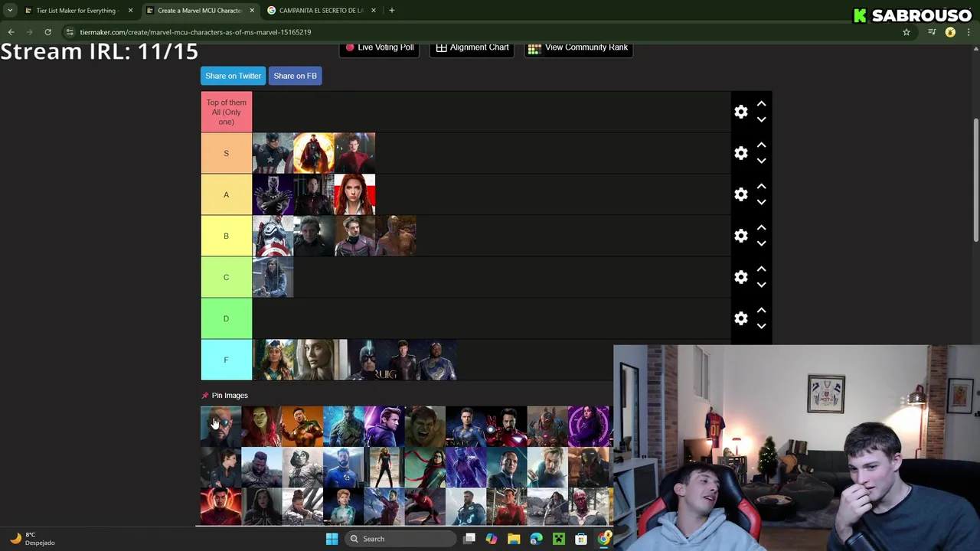Move A tier row down with arrow
The image size is (980, 551).
(761, 202)
